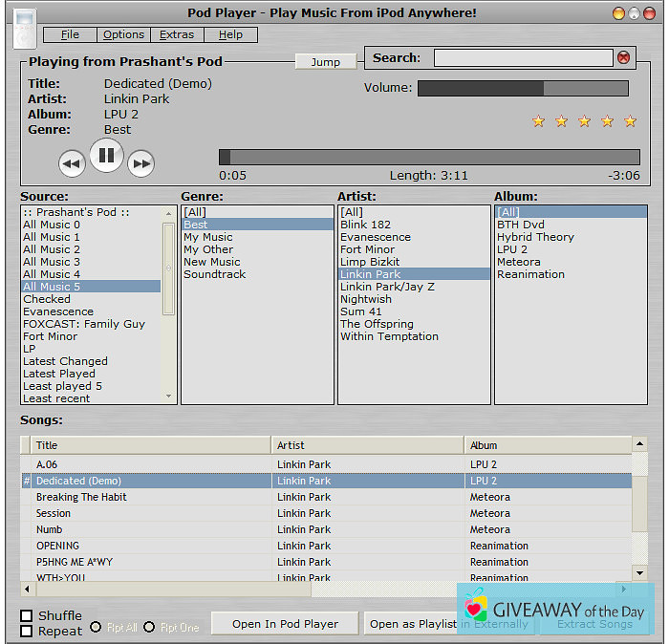
Task: Adjust the Volume slider bar
Action: coord(523,88)
